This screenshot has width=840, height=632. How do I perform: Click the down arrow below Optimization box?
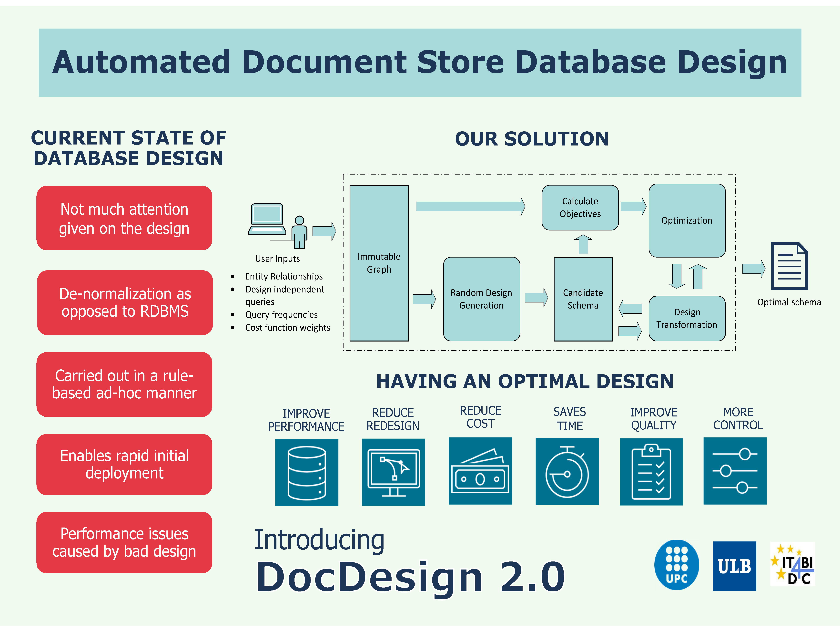[x=677, y=276]
